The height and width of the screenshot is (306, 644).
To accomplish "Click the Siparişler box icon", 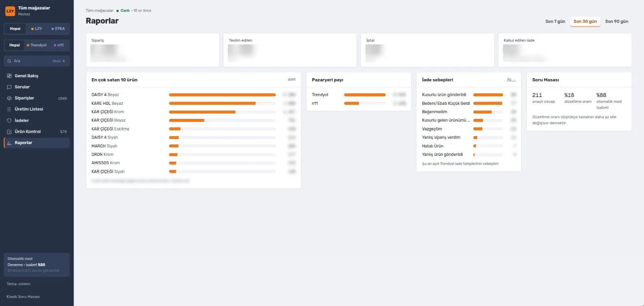I will (9, 98).
